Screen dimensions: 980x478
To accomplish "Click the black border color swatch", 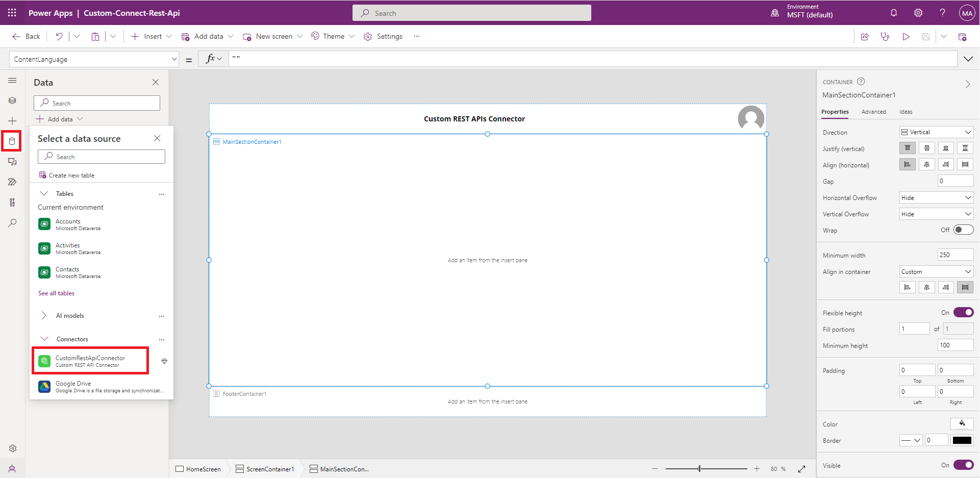I will click(962, 440).
